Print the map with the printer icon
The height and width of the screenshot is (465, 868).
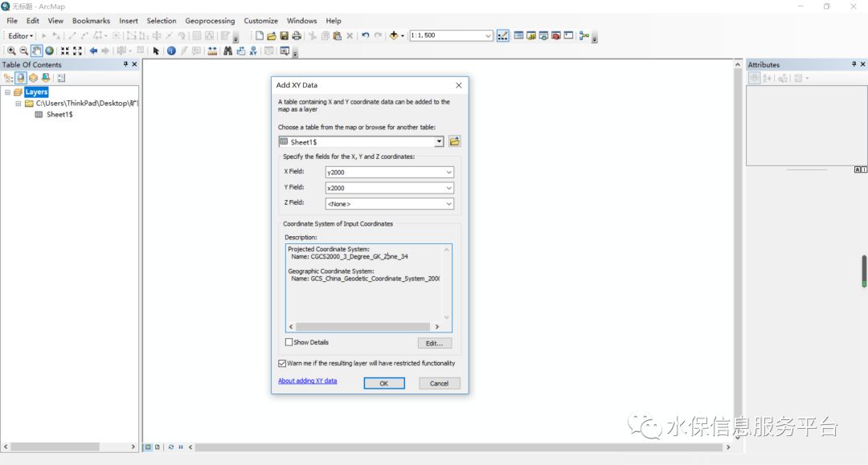[x=297, y=35]
